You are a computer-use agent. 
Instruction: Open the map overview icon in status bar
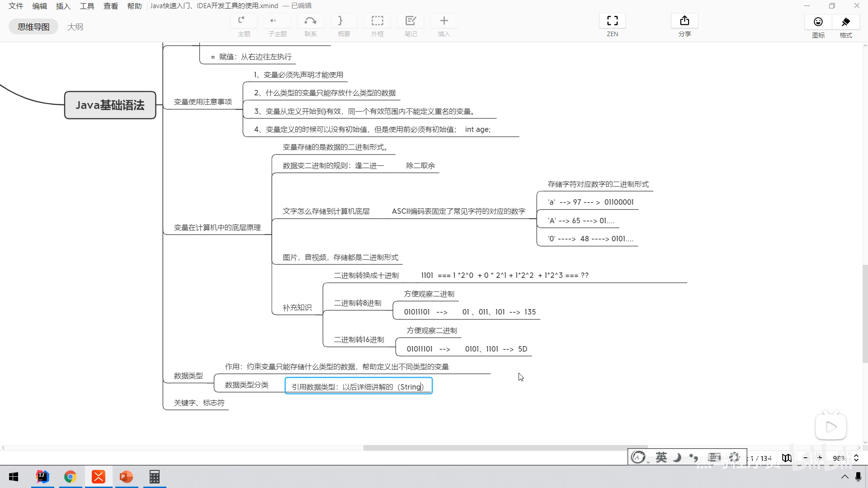(787, 458)
